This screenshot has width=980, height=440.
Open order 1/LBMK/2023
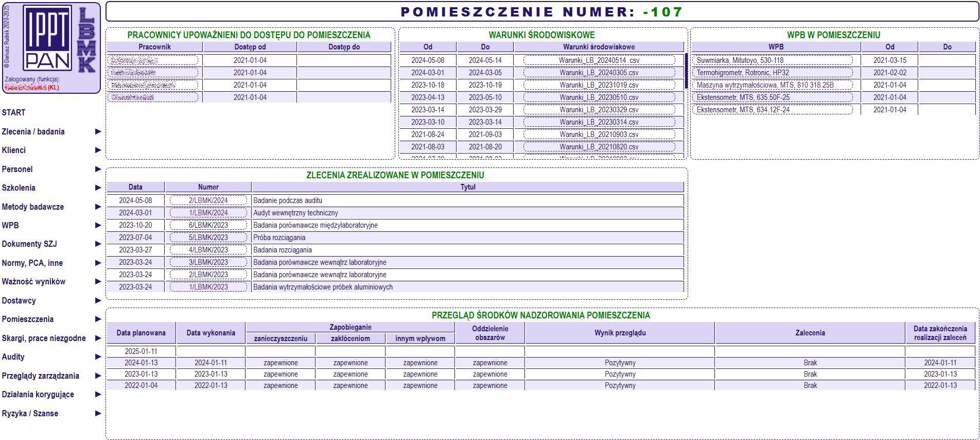point(208,287)
